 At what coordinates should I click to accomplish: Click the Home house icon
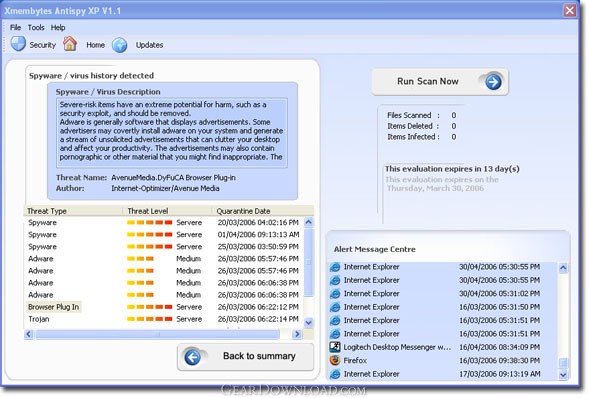point(70,44)
